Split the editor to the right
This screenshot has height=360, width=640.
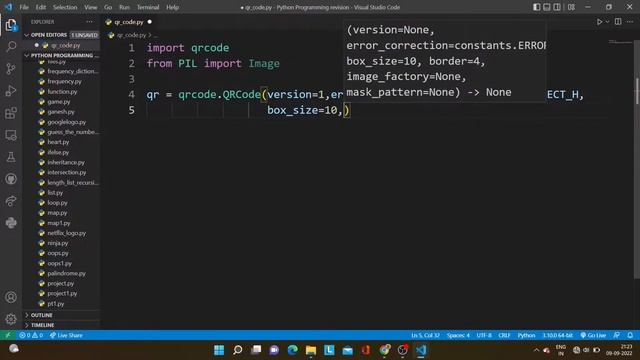(x=618, y=22)
